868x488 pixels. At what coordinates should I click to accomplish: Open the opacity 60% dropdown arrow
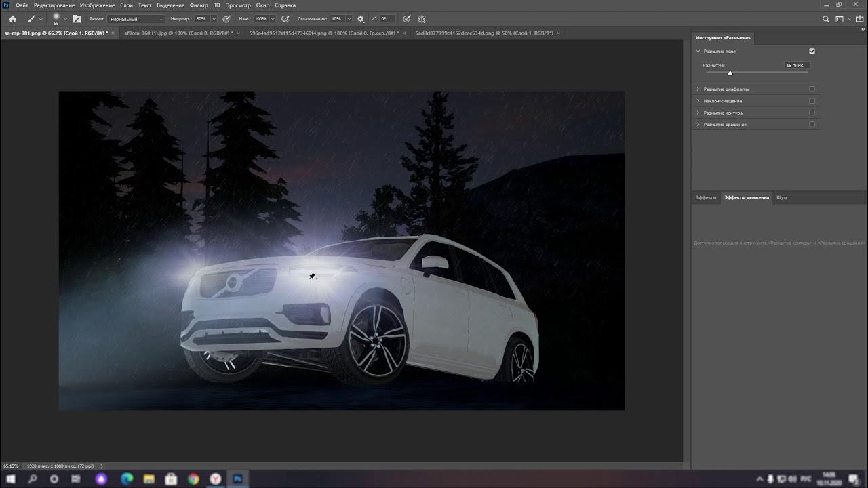214,19
